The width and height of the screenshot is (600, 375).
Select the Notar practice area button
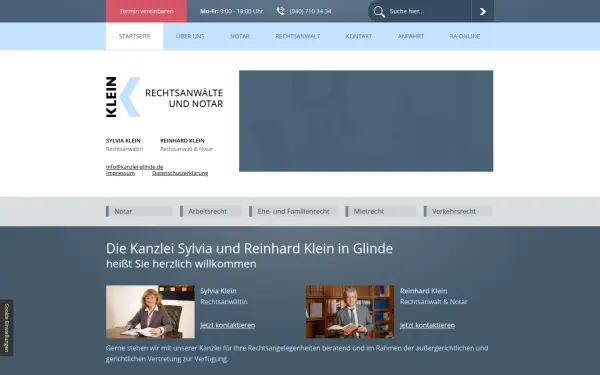tap(139, 211)
